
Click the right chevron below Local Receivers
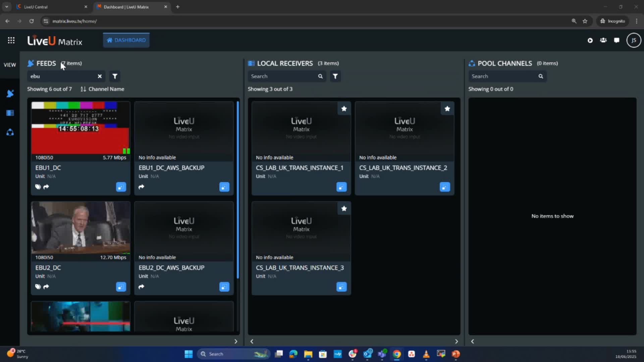[x=456, y=341]
